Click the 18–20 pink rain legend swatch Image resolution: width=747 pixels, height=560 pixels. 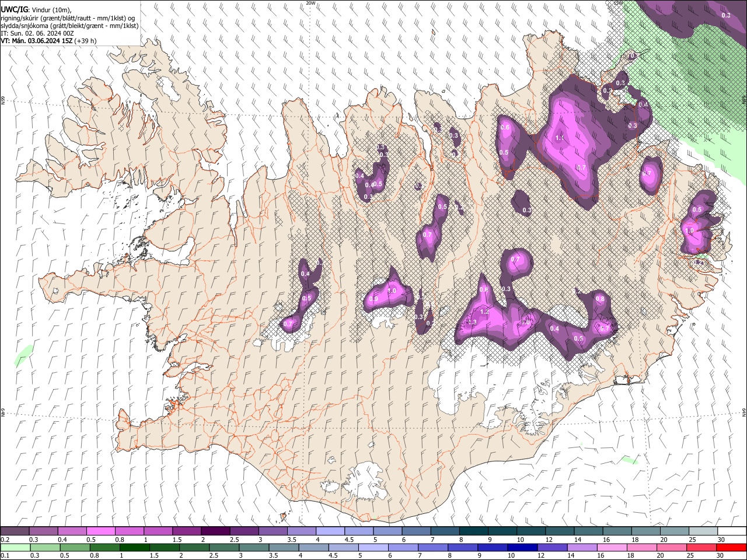[641, 547]
